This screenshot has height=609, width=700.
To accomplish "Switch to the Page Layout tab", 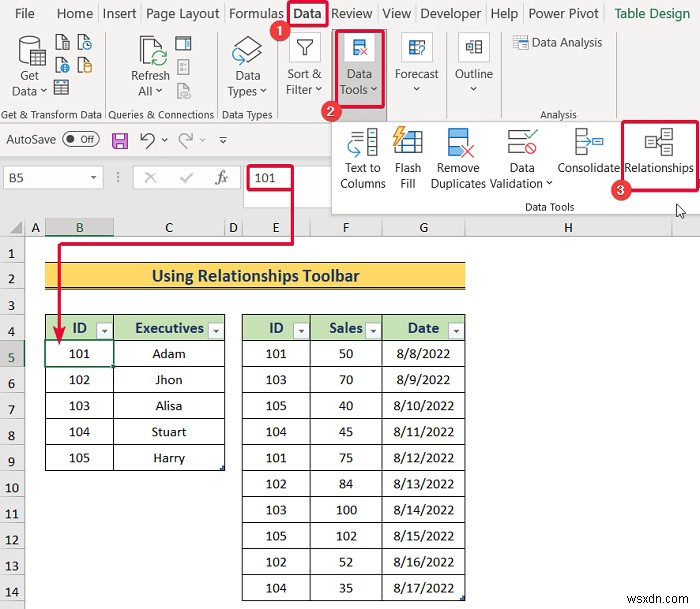I will pyautogui.click(x=183, y=14).
